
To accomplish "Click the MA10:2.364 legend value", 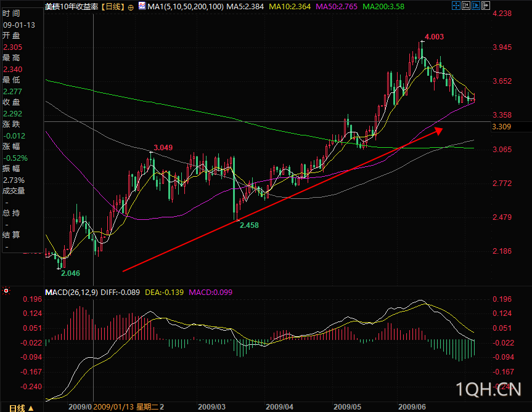I will (x=289, y=7).
